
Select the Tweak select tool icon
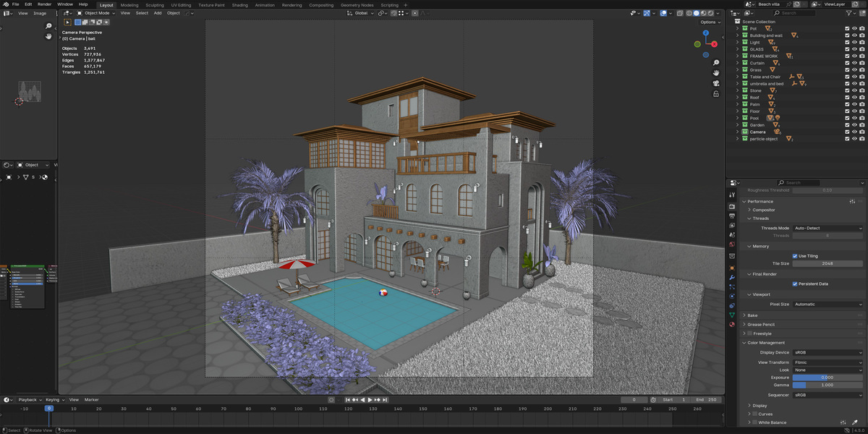tap(68, 22)
